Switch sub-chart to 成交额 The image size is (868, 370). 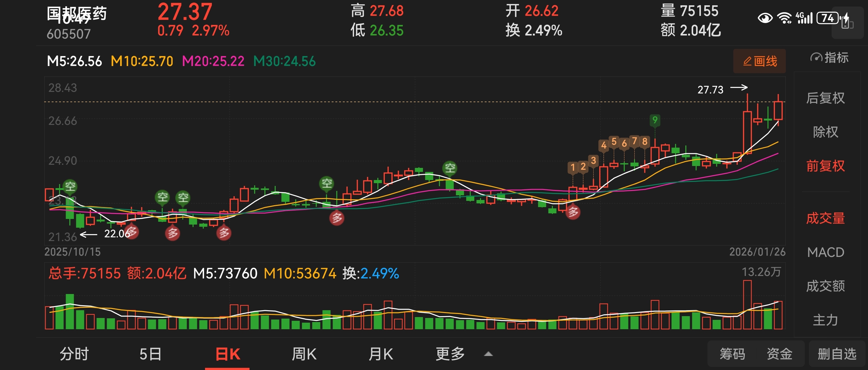point(825,286)
